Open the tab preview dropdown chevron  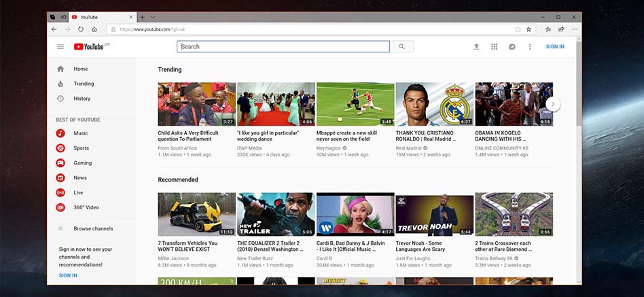coord(153,17)
